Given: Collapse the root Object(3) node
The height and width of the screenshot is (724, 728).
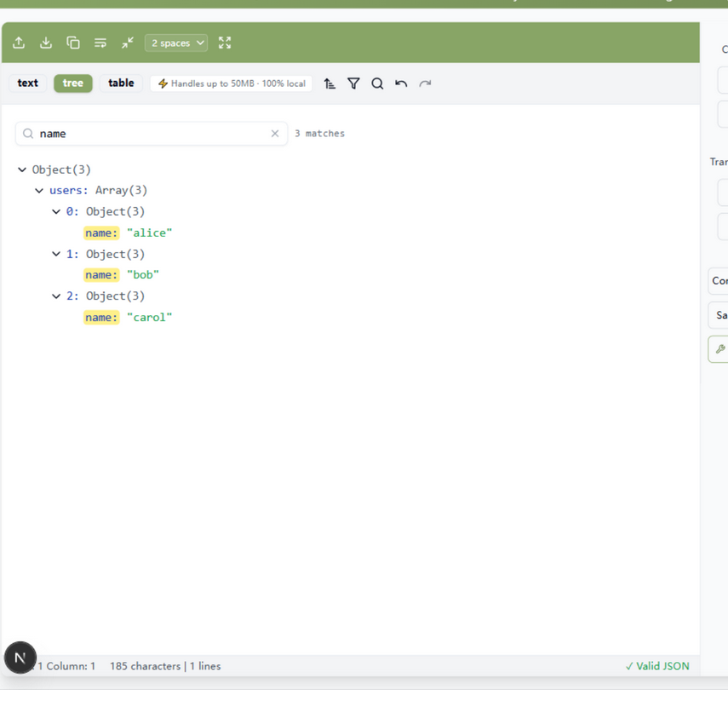Looking at the screenshot, I should (x=22, y=170).
